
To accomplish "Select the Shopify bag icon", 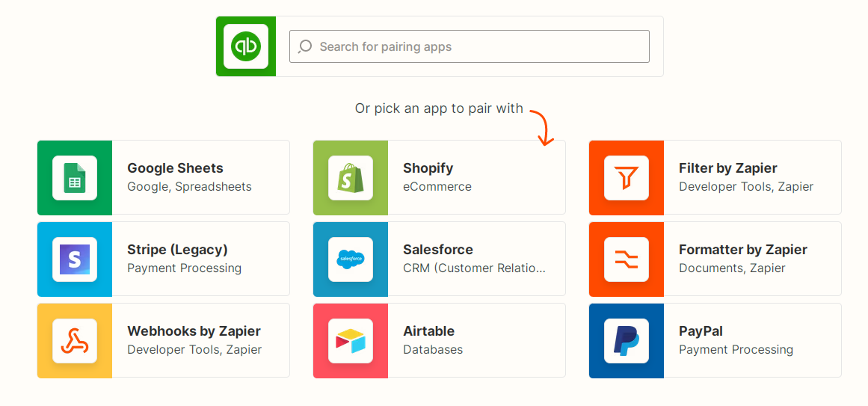I will pyautogui.click(x=351, y=178).
